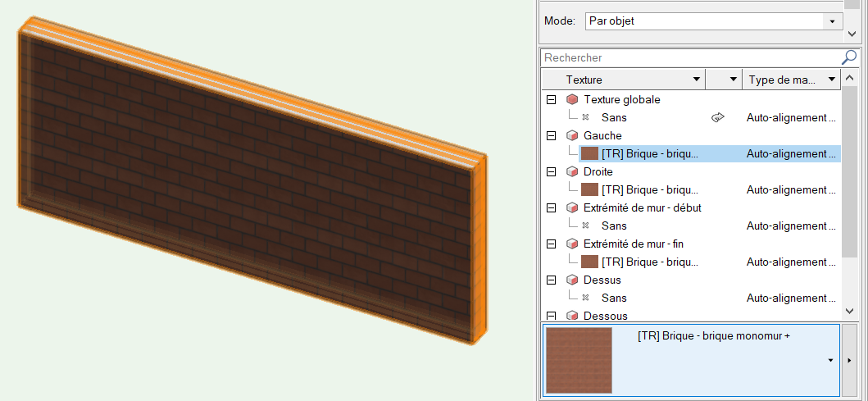This screenshot has width=868, height=401.
Task: Click the large brick texture preview thumbnail
Action: (579, 360)
